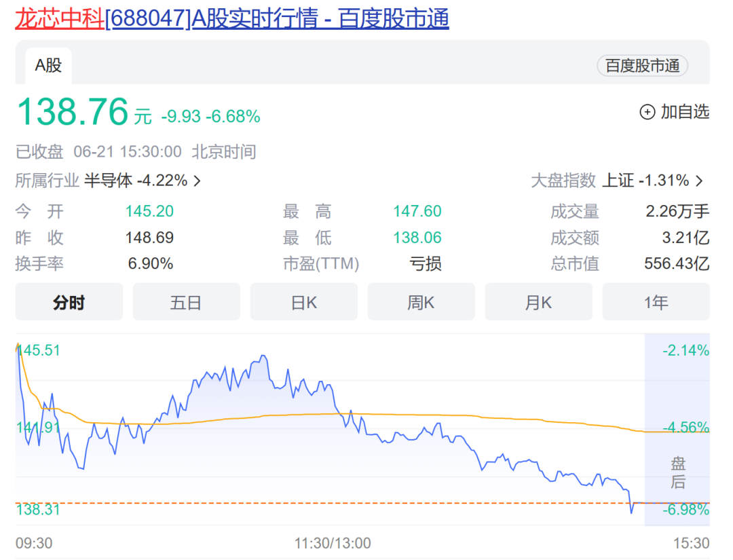Screen dimensions: 733x560
Task: Click chart percent label -2.14%
Action: 685,350
